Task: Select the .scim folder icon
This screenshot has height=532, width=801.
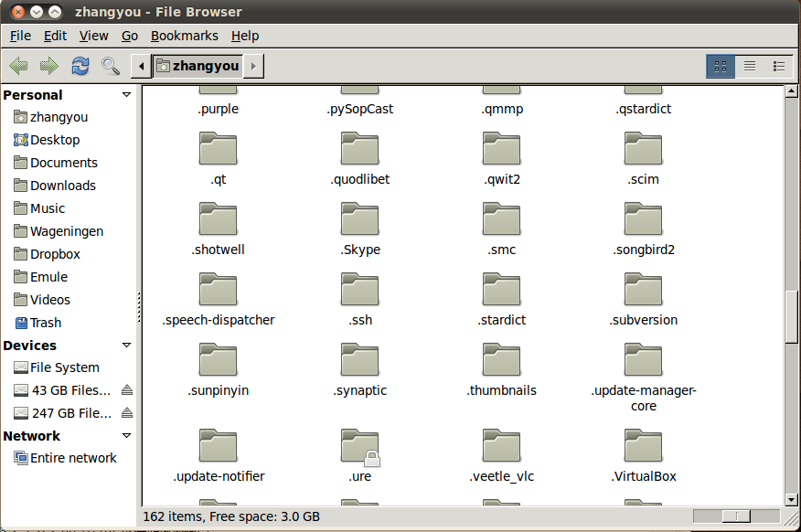Action: pos(643,148)
